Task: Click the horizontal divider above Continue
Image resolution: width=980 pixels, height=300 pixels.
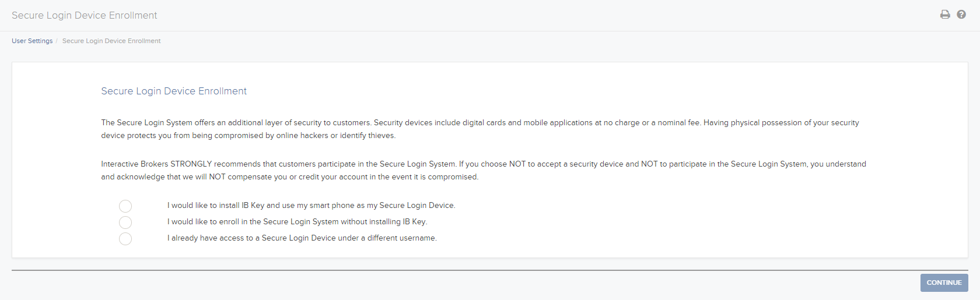Action: pyautogui.click(x=490, y=270)
